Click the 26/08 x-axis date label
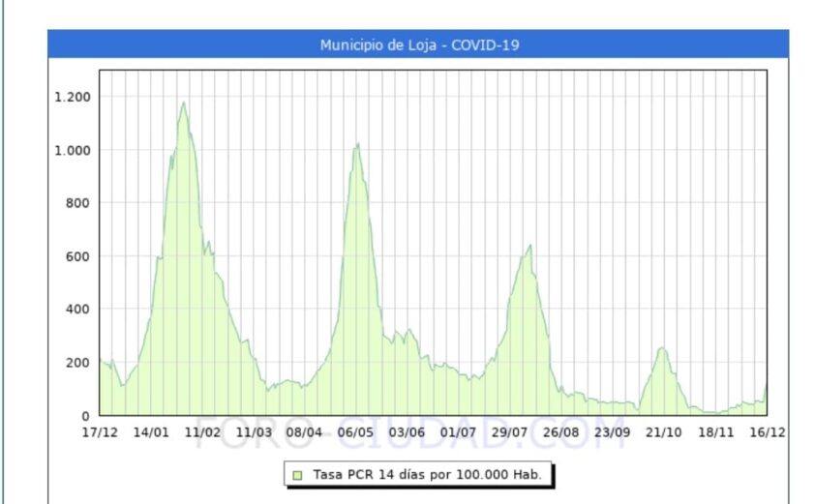 [561, 432]
